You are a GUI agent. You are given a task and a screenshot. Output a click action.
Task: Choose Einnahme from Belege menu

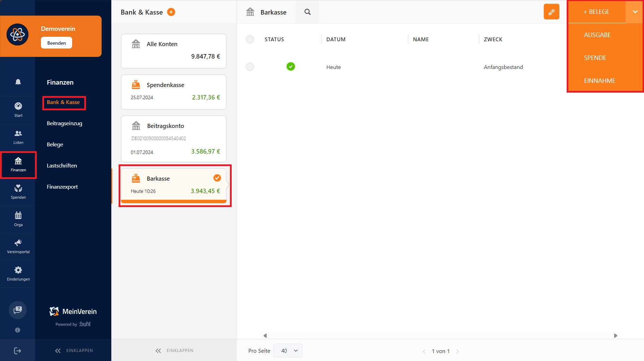(600, 81)
